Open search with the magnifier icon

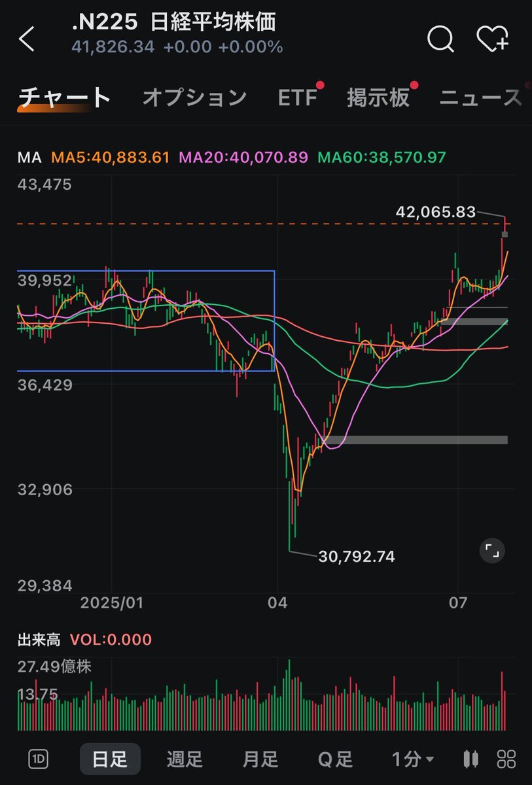440,39
